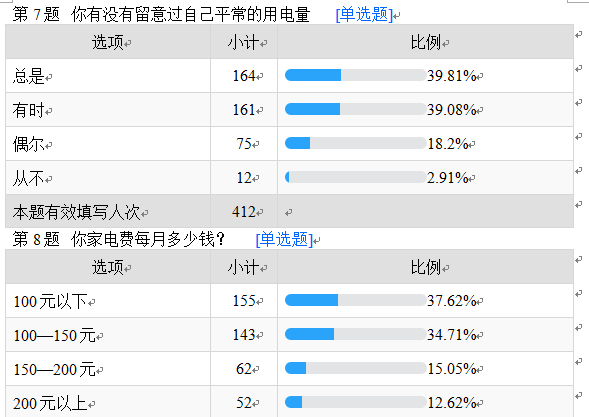Click the 选项 header in question 7 table
Viewport: 589px width, 417px height.
[x=108, y=42]
